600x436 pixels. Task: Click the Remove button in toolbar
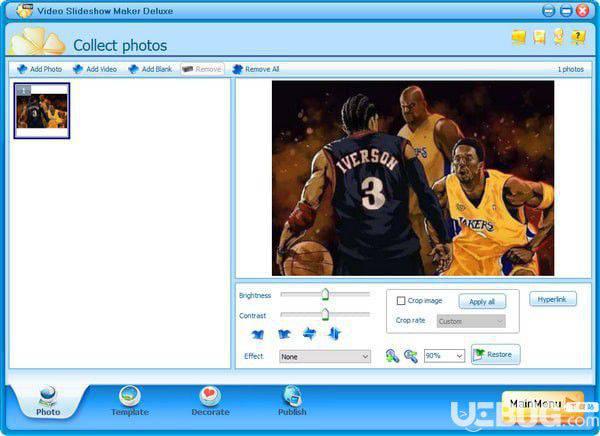[x=202, y=69]
